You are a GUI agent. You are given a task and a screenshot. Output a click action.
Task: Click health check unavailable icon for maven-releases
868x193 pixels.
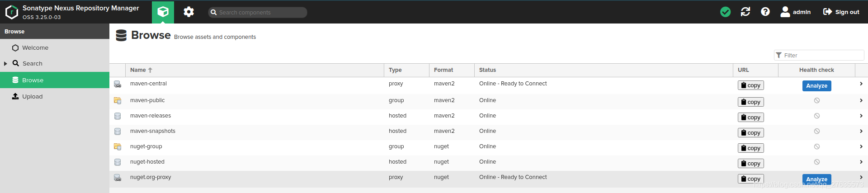817,116
